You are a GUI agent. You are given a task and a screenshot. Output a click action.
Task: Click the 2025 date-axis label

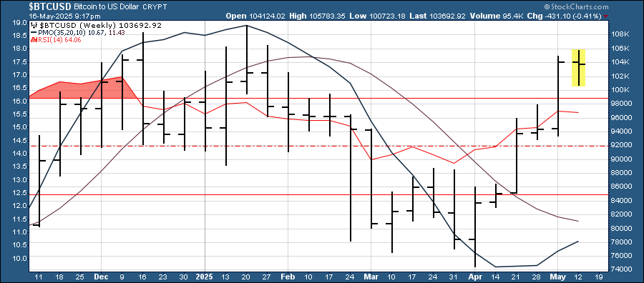(205, 277)
